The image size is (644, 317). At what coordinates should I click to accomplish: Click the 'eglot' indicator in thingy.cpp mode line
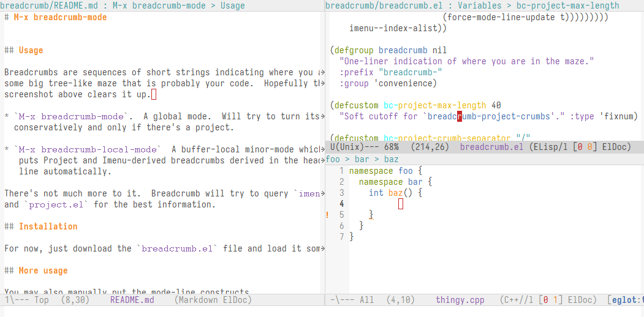624,300
